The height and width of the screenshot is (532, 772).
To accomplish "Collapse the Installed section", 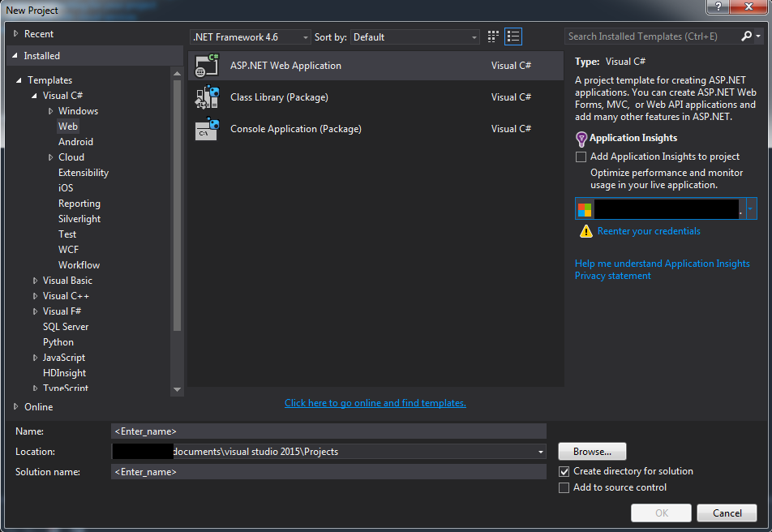I will coord(15,56).
